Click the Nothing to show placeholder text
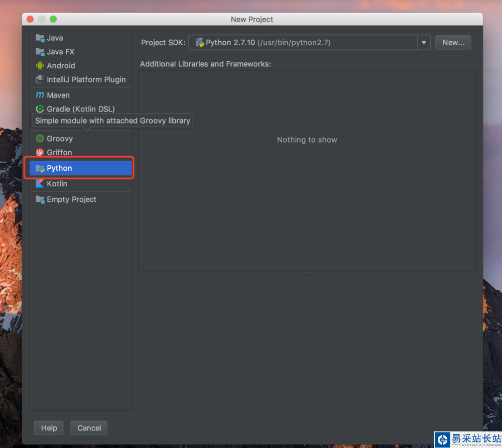The image size is (502, 448). coord(307,140)
